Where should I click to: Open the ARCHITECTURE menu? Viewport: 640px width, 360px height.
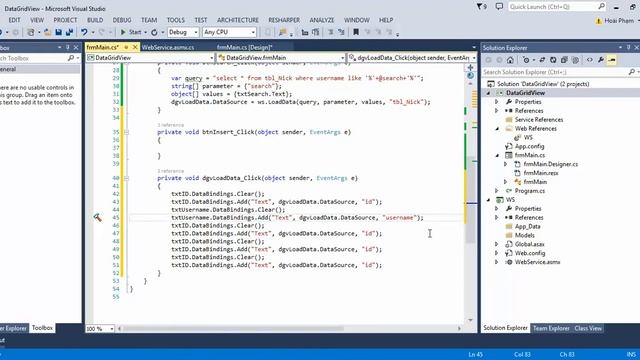click(x=238, y=20)
